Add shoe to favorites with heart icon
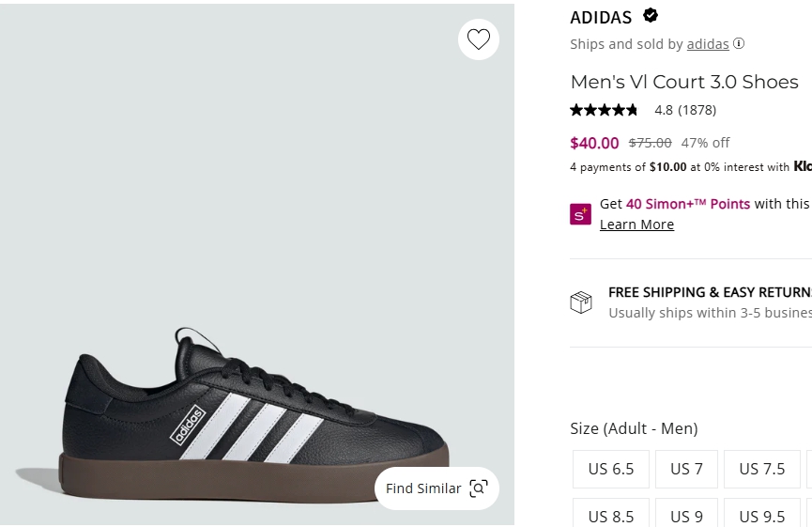This screenshot has height=527, width=812. point(479,39)
